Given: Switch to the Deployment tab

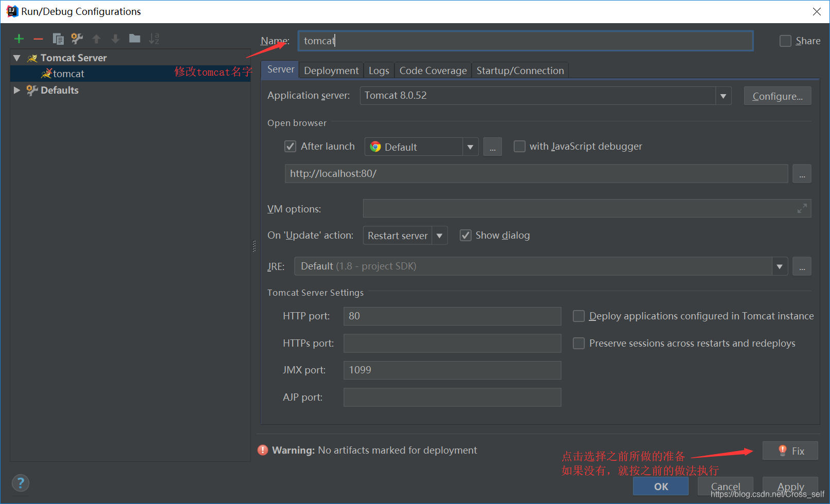Looking at the screenshot, I should tap(331, 70).
